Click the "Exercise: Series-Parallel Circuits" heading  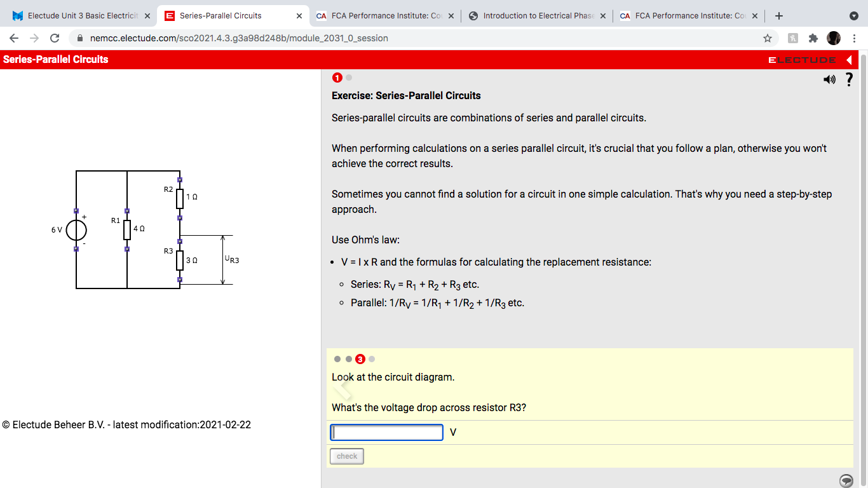point(406,96)
